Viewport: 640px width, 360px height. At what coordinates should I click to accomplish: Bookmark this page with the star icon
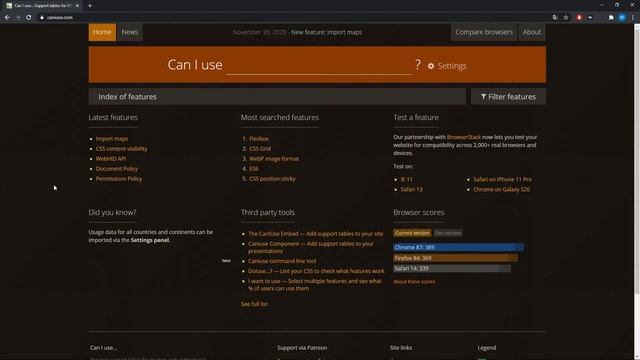[566, 18]
